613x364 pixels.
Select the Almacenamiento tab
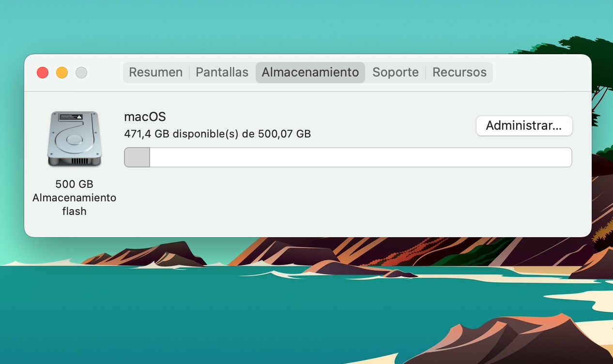310,73
